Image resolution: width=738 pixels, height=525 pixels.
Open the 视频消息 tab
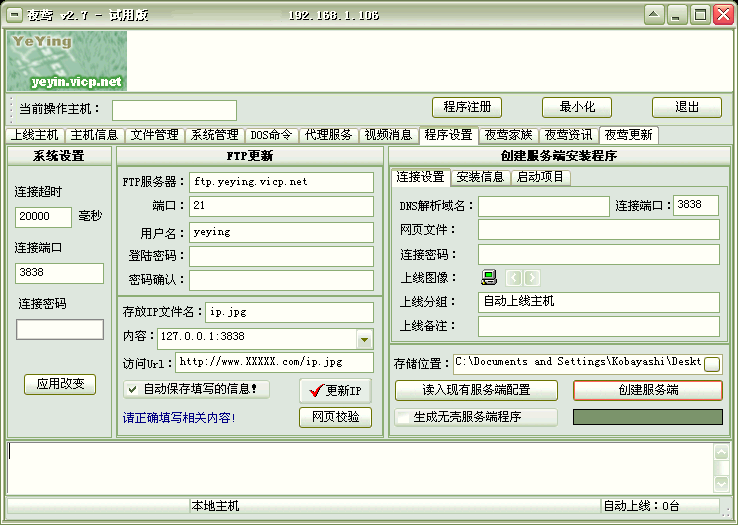pos(388,135)
